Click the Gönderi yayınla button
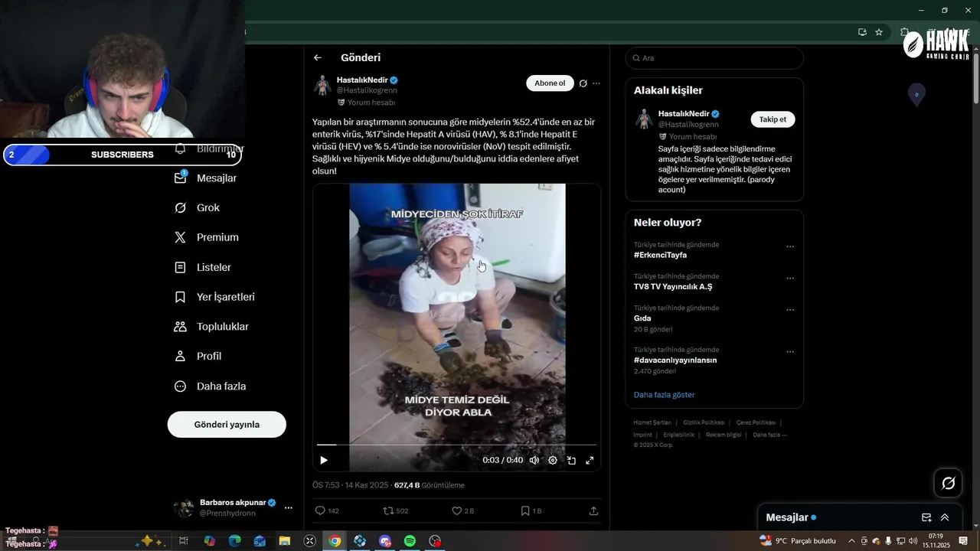 [227, 424]
